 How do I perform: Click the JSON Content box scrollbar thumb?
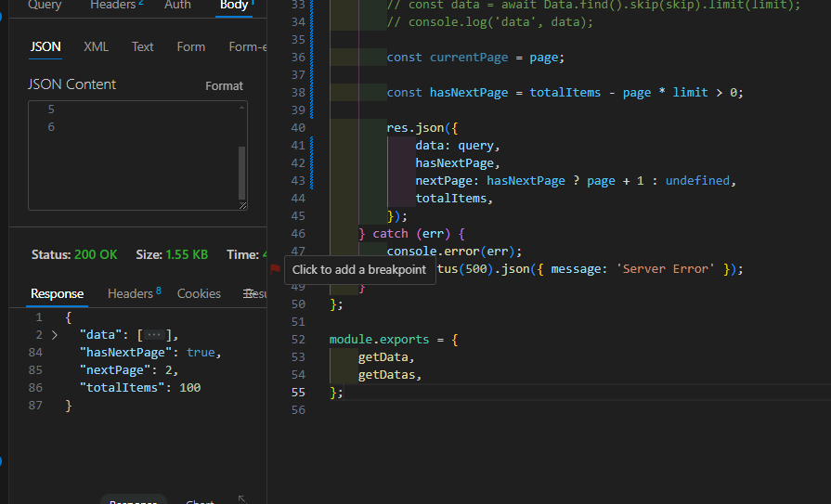[241, 173]
